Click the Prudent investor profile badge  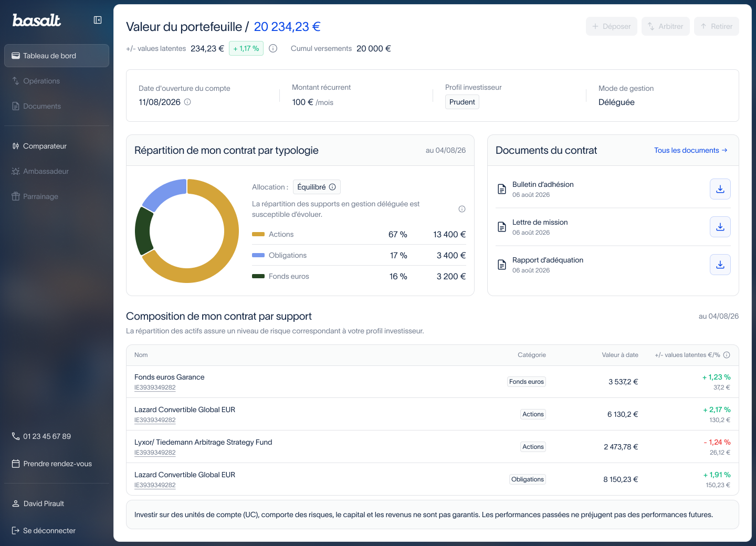(x=462, y=102)
